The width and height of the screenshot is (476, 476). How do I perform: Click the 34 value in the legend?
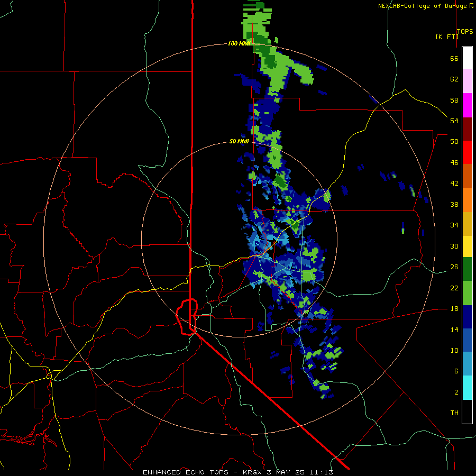click(x=454, y=225)
